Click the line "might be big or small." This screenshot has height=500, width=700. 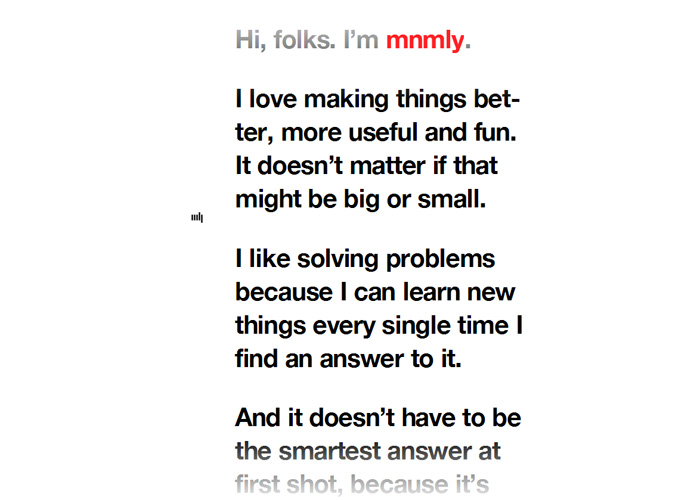point(361,199)
